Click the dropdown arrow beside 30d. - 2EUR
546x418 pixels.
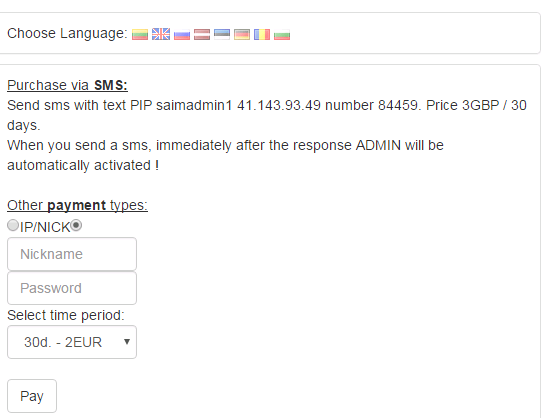(x=127, y=342)
